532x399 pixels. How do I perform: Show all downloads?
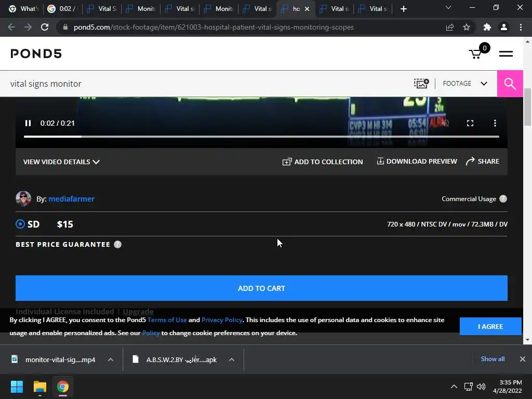pos(493,359)
